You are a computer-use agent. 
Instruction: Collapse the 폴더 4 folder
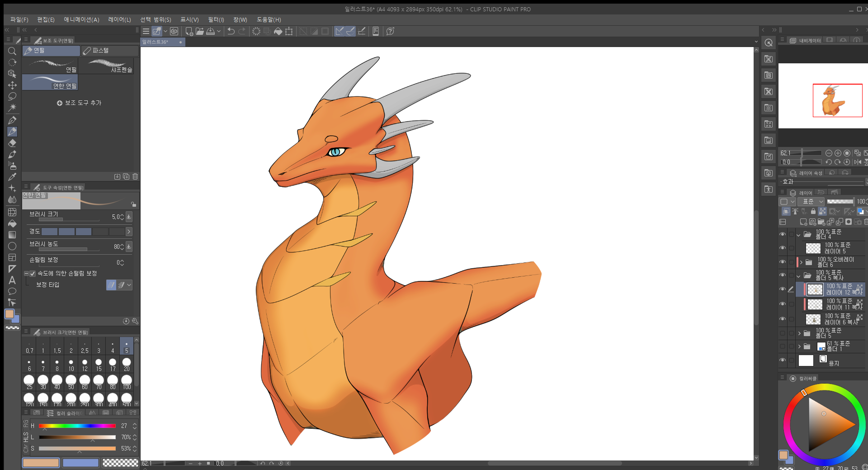(798, 235)
